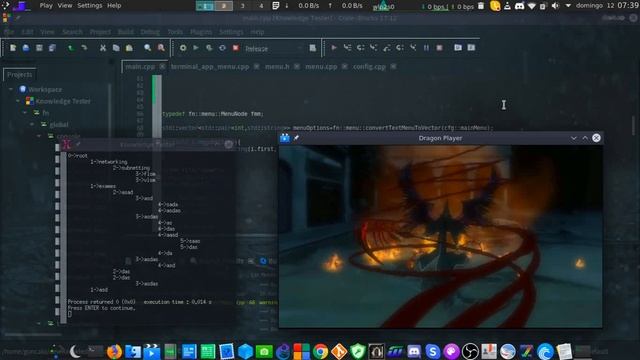Collapse the Workspace tree node
Image resolution: width=640 pixels, height=360 pixels.
pyautogui.click(x=11, y=89)
